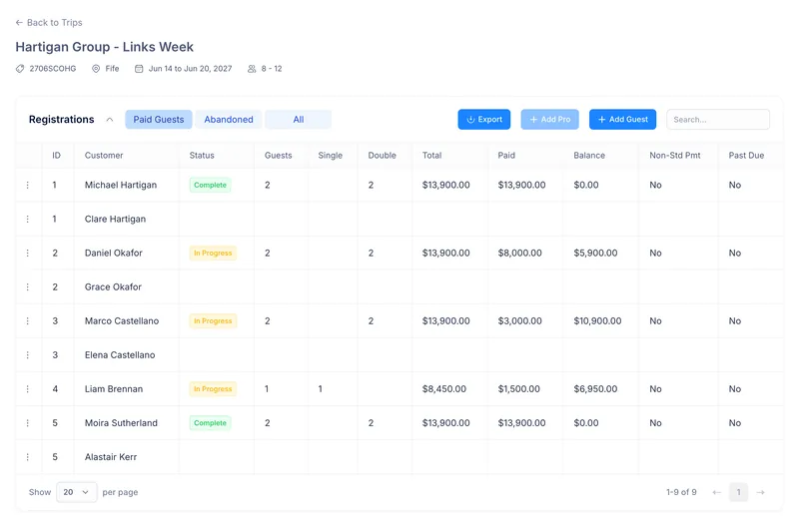799x532 pixels.
Task: Open row actions for Daniel Okafor
Action: click(28, 253)
